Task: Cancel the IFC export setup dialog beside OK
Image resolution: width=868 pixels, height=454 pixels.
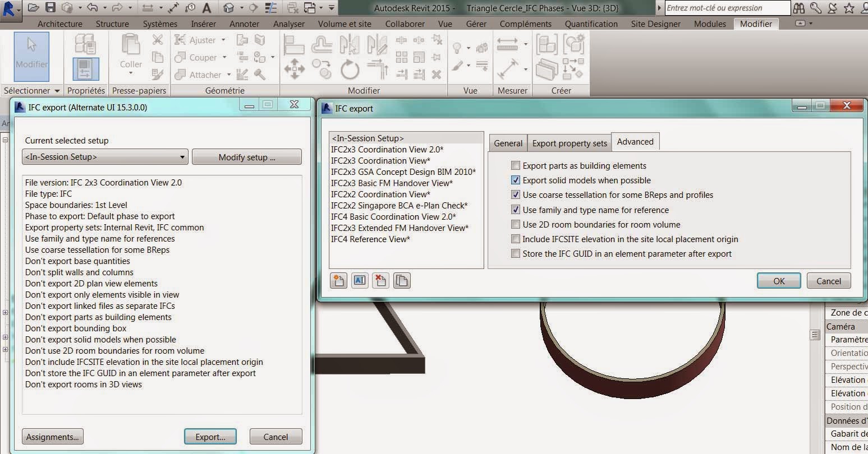Action: pos(829,281)
